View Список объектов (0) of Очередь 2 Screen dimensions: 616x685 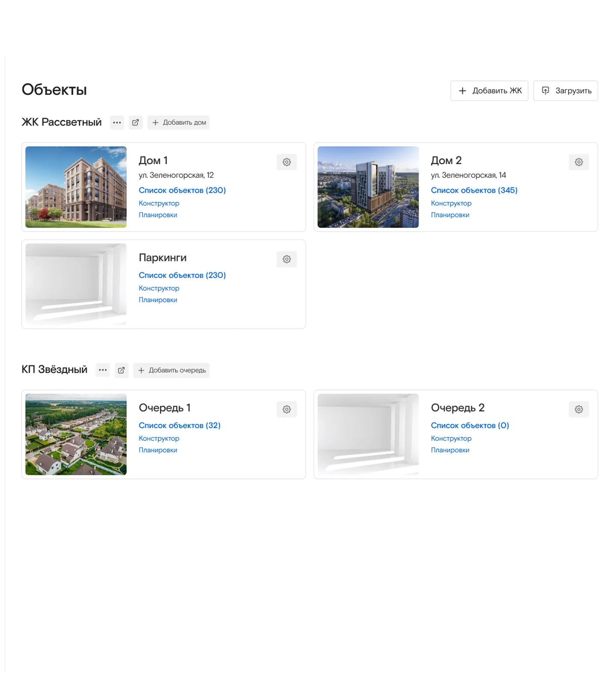coord(470,425)
